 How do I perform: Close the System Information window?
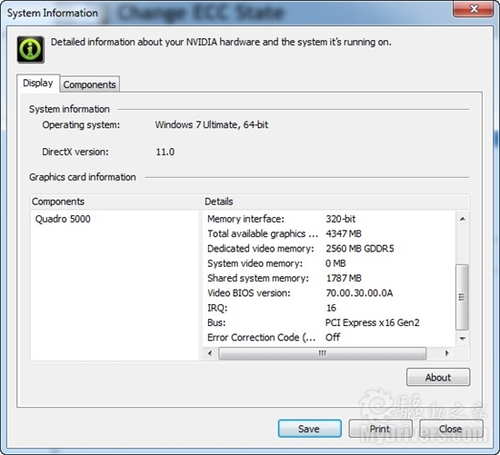[x=473, y=9]
